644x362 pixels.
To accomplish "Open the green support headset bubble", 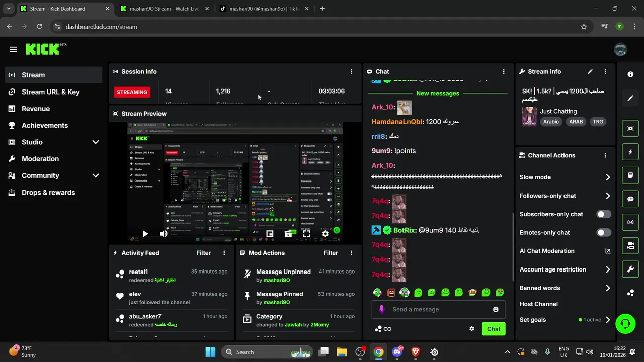I will (x=625, y=323).
